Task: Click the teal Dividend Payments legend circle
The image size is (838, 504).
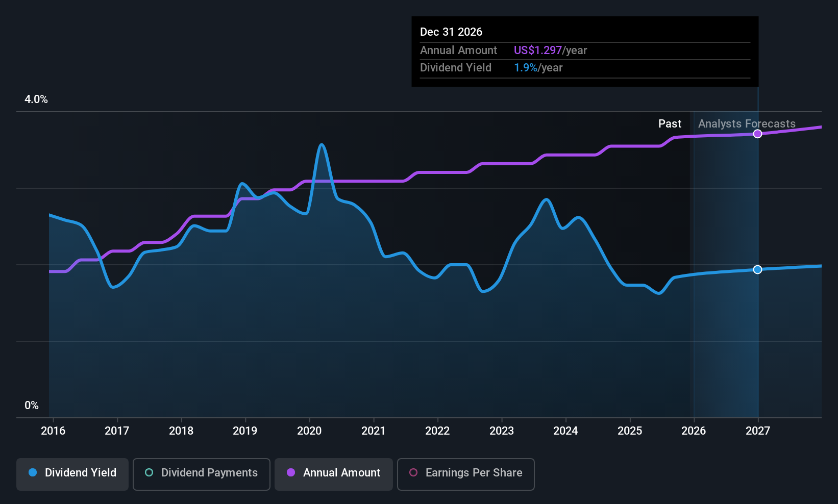Action: click(x=149, y=473)
